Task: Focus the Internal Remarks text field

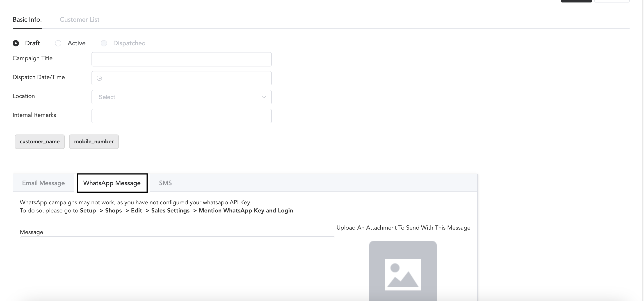Action: click(181, 116)
